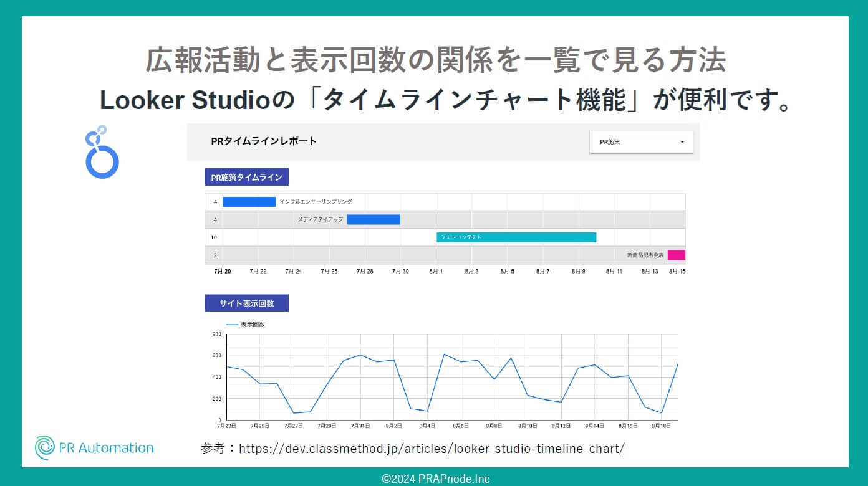Click the blue メディアタイアップ timeline bar
This screenshot has height=486, width=868.
[x=374, y=219]
